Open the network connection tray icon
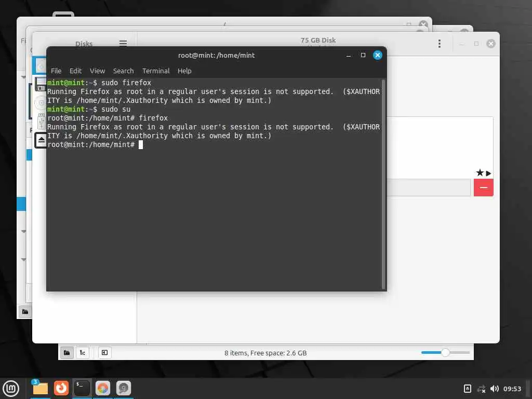Image resolution: width=532 pixels, height=399 pixels. click(481, 389)
